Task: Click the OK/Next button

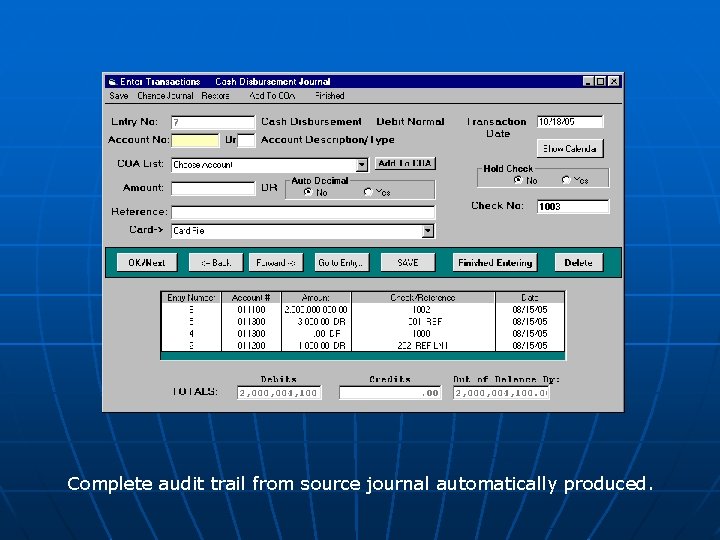Action: (146, 263)
